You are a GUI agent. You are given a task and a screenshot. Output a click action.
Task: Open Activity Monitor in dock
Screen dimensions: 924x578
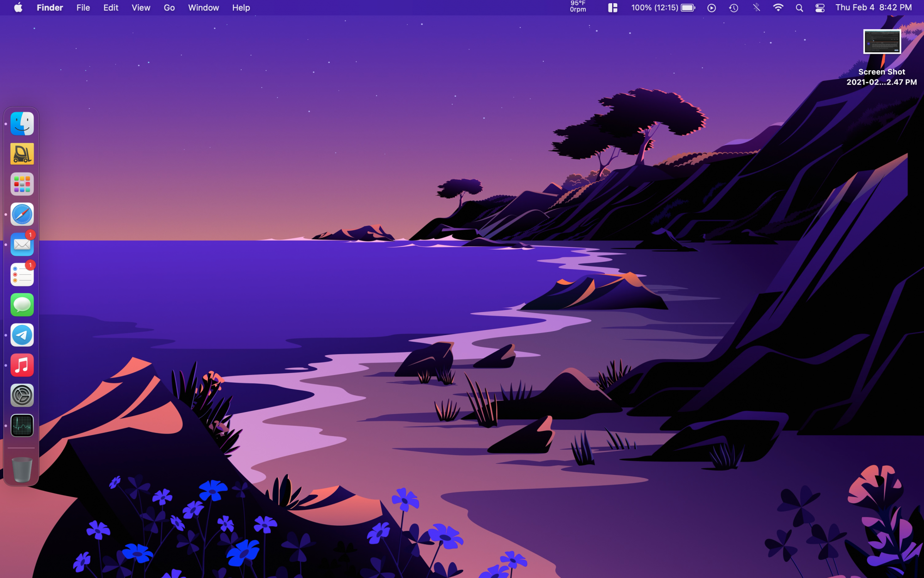(22, 426)
